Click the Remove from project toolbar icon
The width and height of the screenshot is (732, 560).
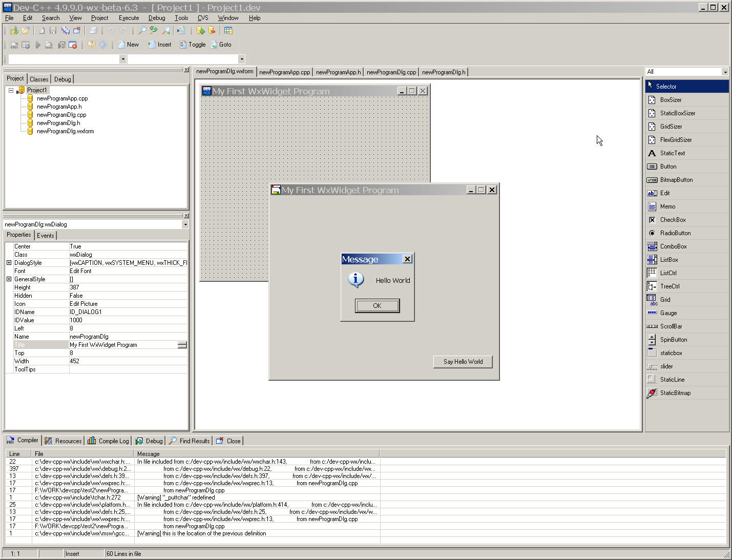[x=212, y=31]
